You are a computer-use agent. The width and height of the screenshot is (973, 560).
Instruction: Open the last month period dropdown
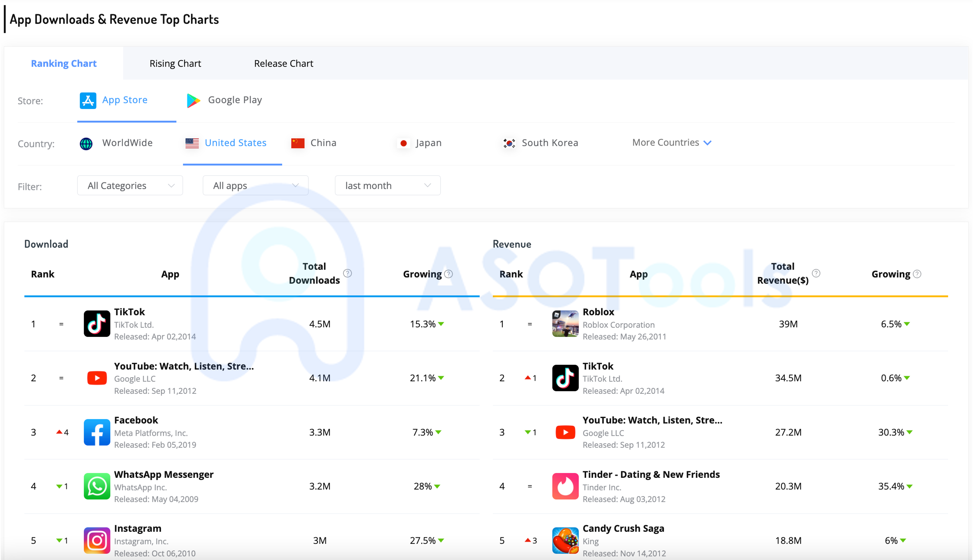387,185
